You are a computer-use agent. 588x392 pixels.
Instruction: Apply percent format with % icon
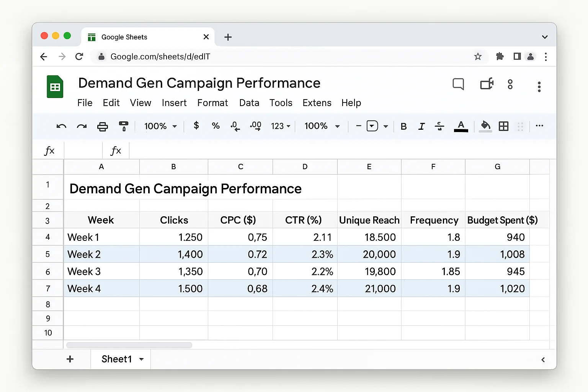pyautogui.click(x=216, y=126)
